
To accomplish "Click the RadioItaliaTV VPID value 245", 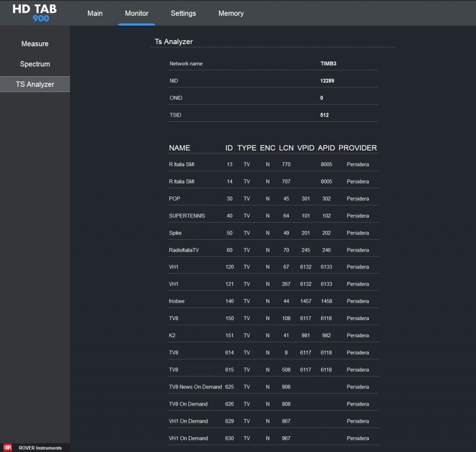I will [x=306, y=250].
